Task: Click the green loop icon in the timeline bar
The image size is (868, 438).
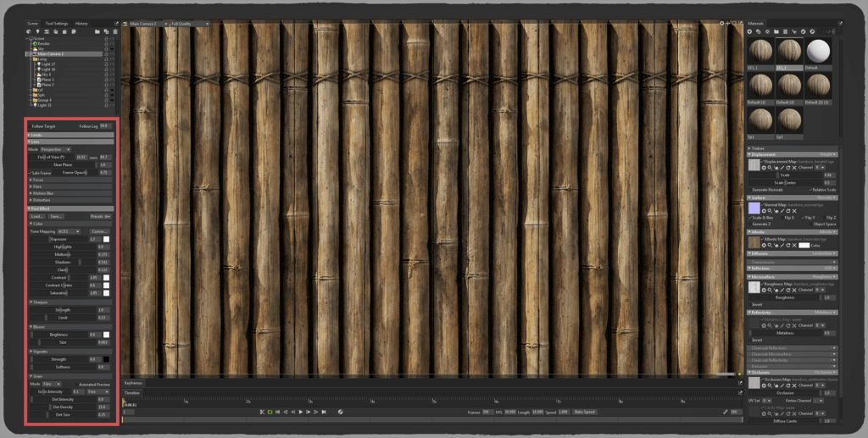Action: 270,412
